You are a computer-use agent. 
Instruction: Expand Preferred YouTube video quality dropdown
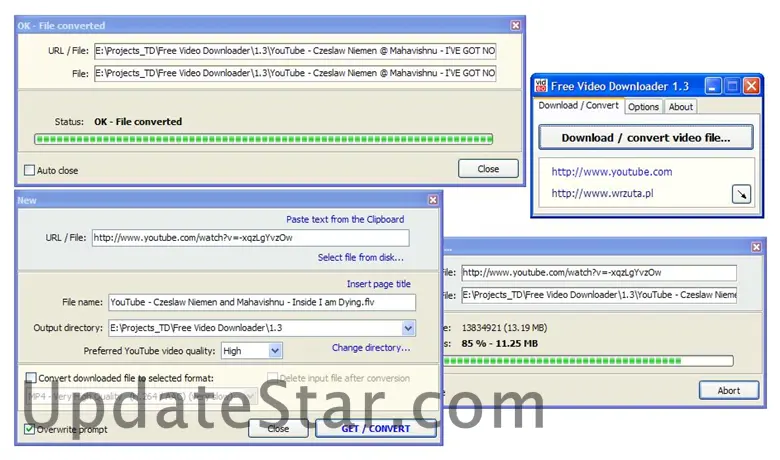[275, 351]
